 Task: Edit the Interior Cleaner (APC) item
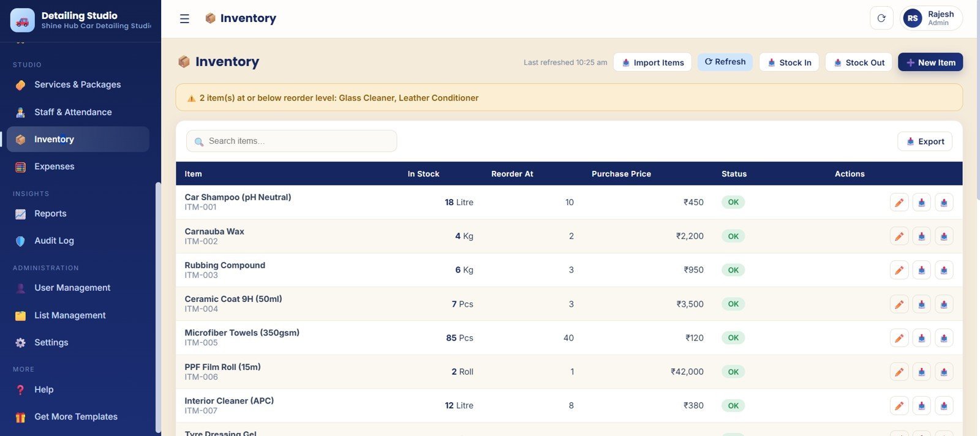coord(899,405)
